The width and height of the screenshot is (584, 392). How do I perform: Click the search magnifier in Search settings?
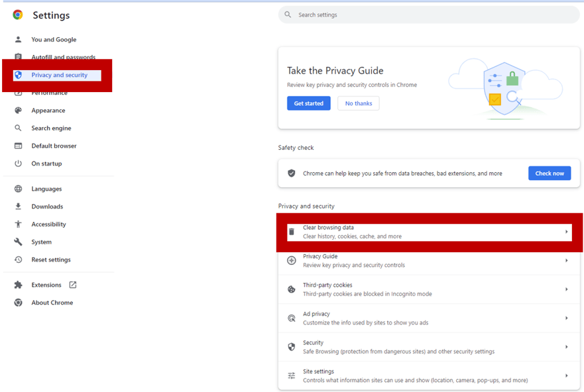[x=288, y=14]
